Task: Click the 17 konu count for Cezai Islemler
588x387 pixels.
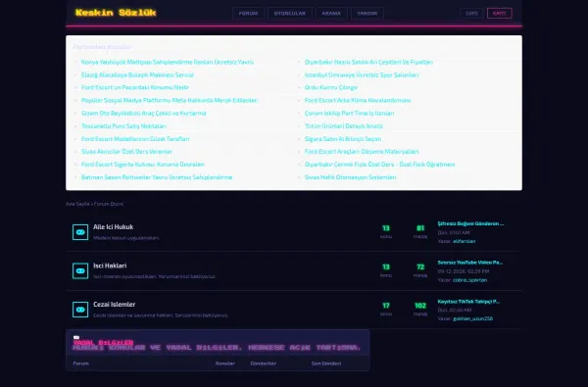Action: point(386,306)
